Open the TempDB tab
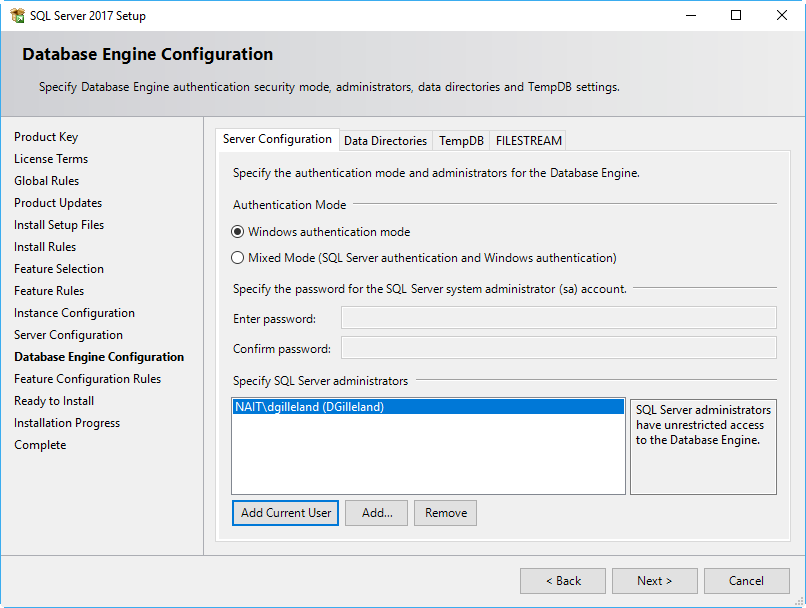The image size is (806, 608). coord(461,141)
